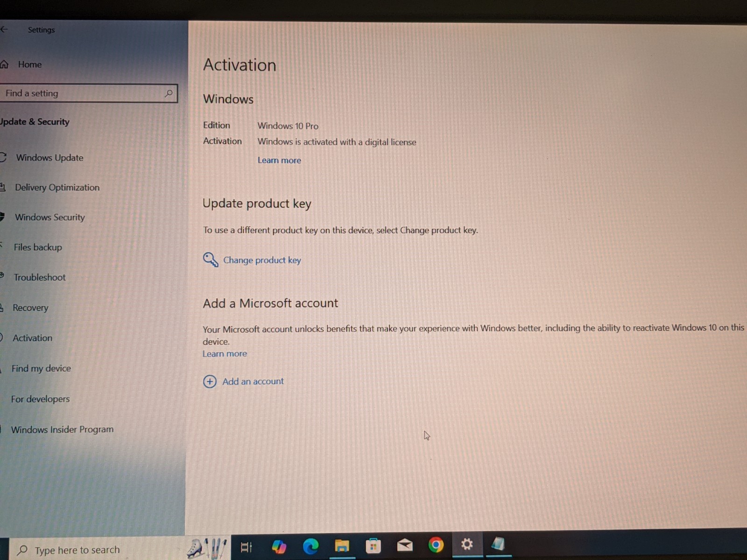Click the notepad icon in the taskbar

click(498, 544)
